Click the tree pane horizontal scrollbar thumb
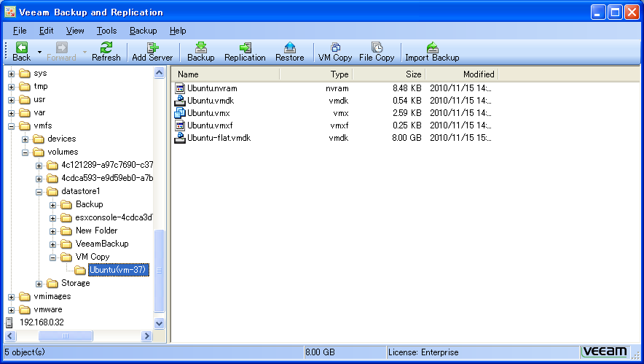Image resolution: width=644 pixels, height=364 pixels. 66,336
